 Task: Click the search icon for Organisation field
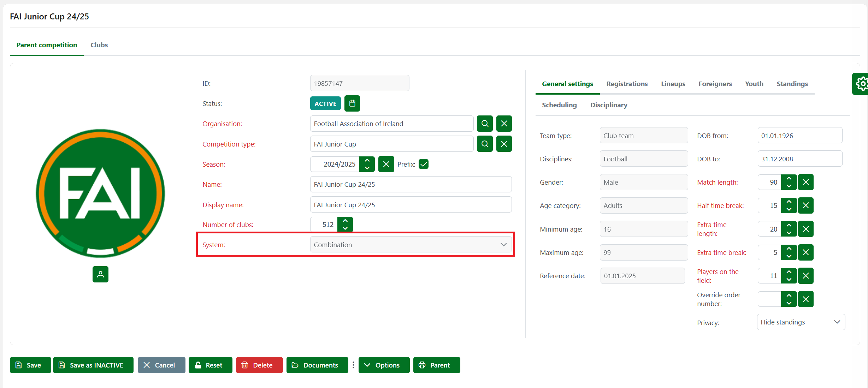point(485,124)
